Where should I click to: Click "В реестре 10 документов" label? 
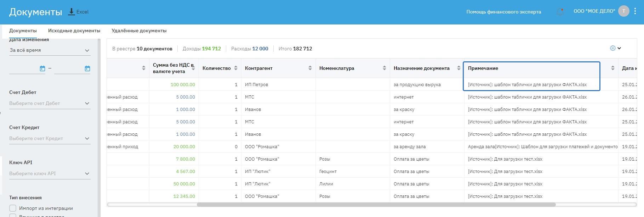pyautogui.click(x=142, y=49)
